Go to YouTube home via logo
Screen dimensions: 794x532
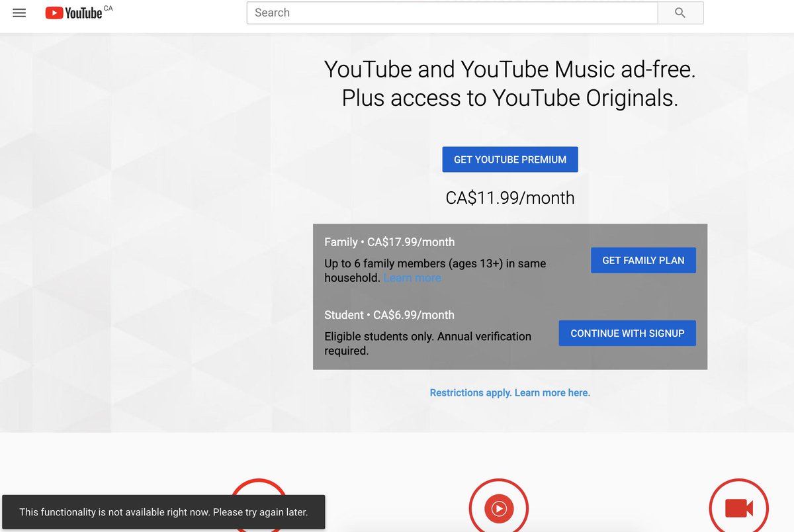(73, 13)
